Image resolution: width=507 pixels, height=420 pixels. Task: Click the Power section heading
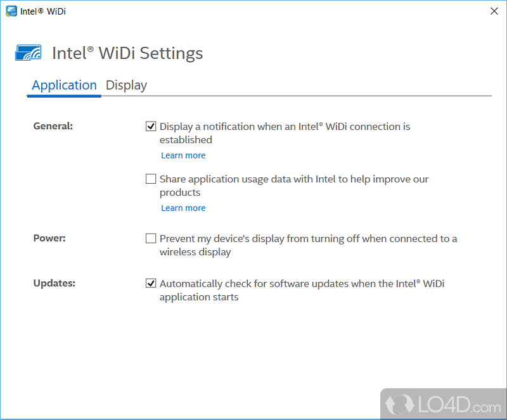click(x=49, y=238)
